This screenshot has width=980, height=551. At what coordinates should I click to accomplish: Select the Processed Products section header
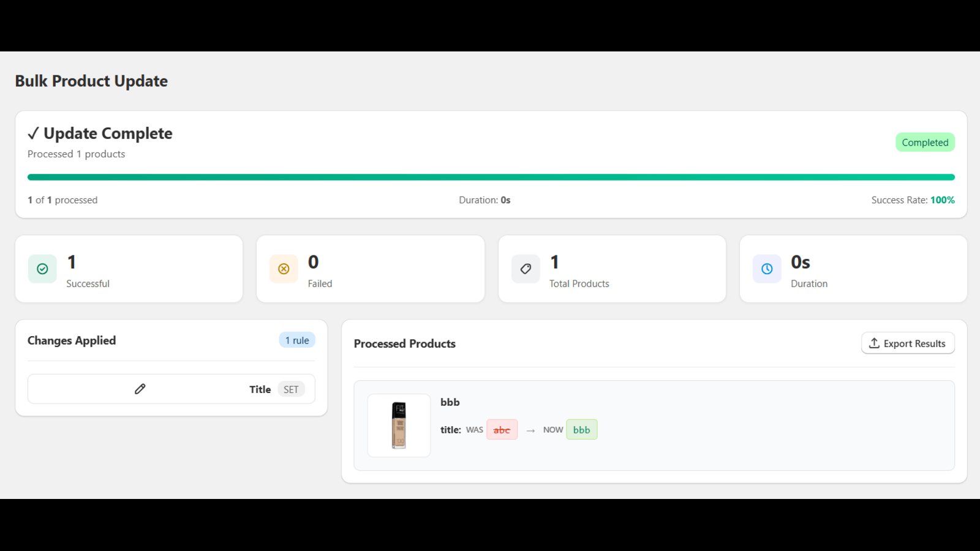click(x=405, y=343)
